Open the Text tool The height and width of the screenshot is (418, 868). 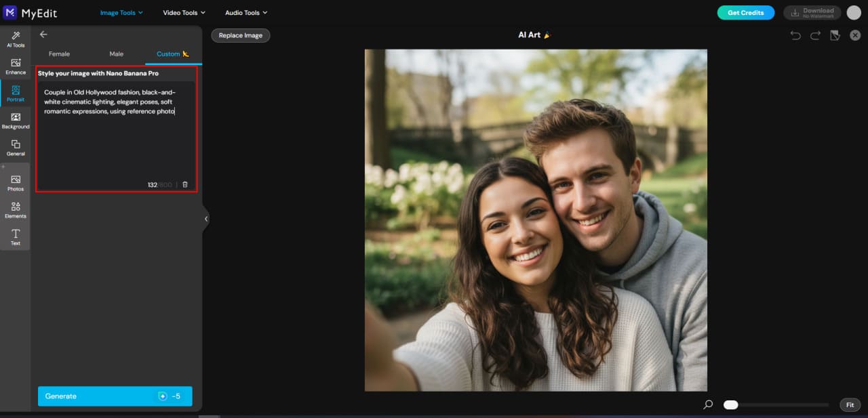[15, 237]
